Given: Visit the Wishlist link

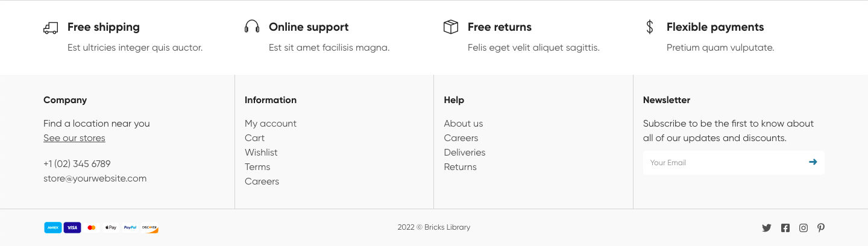Looking at the screenshot, I should 261,153.
